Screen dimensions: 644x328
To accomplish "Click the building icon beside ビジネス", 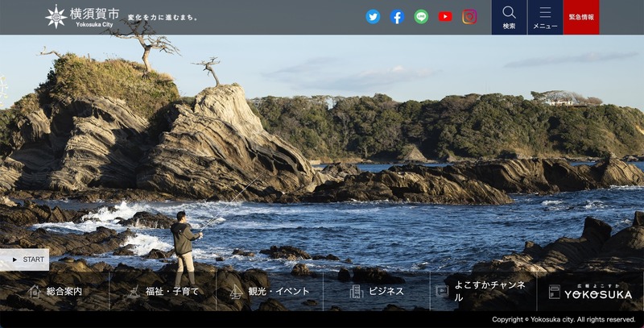I will [x=356, y=292].
